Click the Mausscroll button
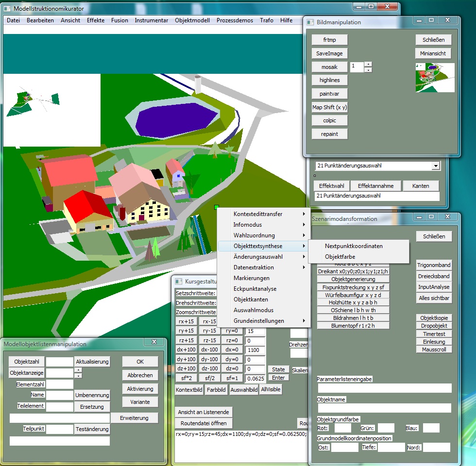The height and width of the screenshot is (466, 476). 434,349
